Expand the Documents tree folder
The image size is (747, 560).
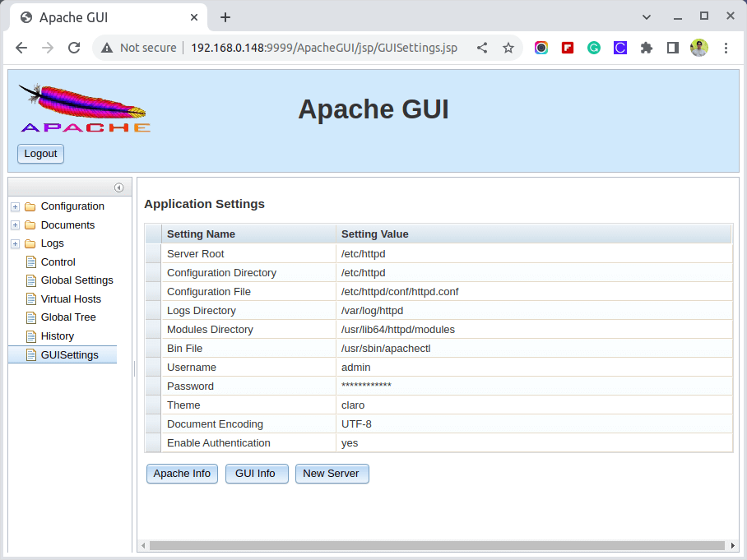(15, 225)
